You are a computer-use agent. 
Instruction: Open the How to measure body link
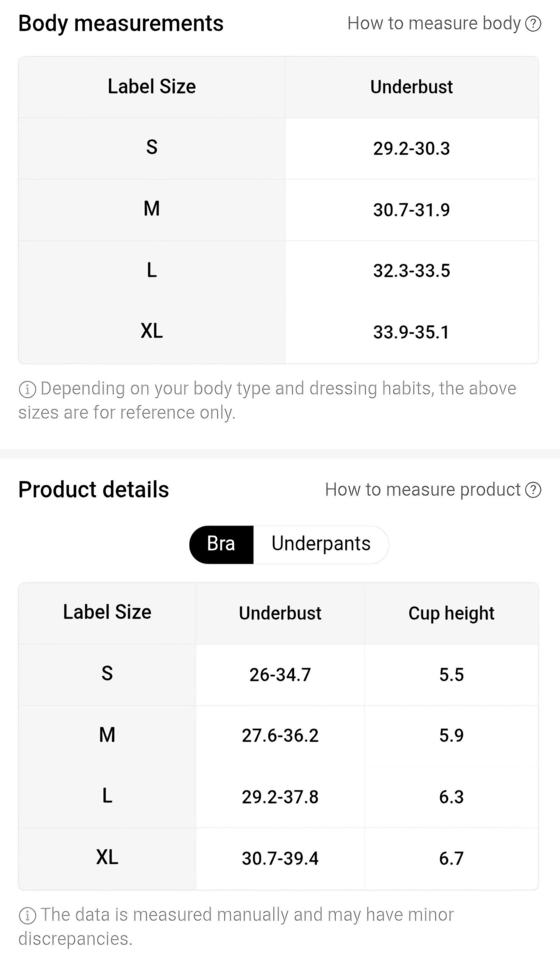coord(434,24)
